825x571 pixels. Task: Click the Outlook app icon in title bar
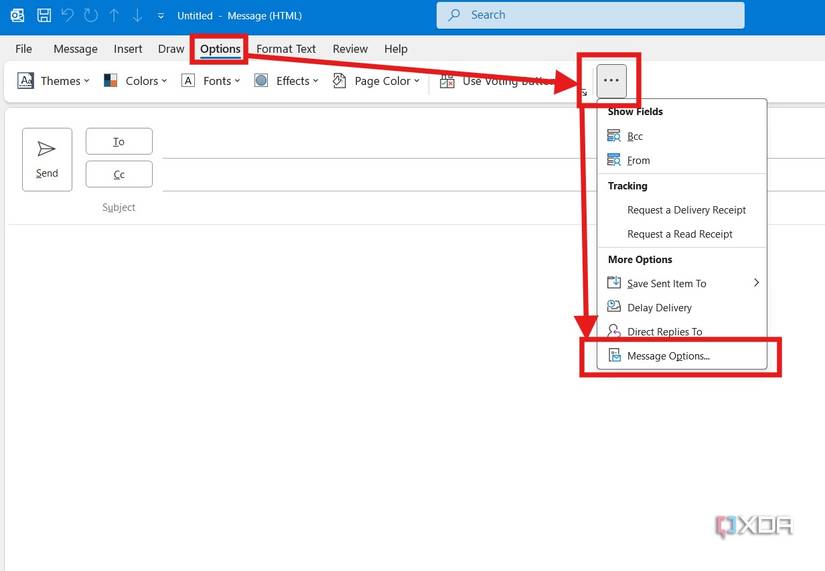click(17, 15)
